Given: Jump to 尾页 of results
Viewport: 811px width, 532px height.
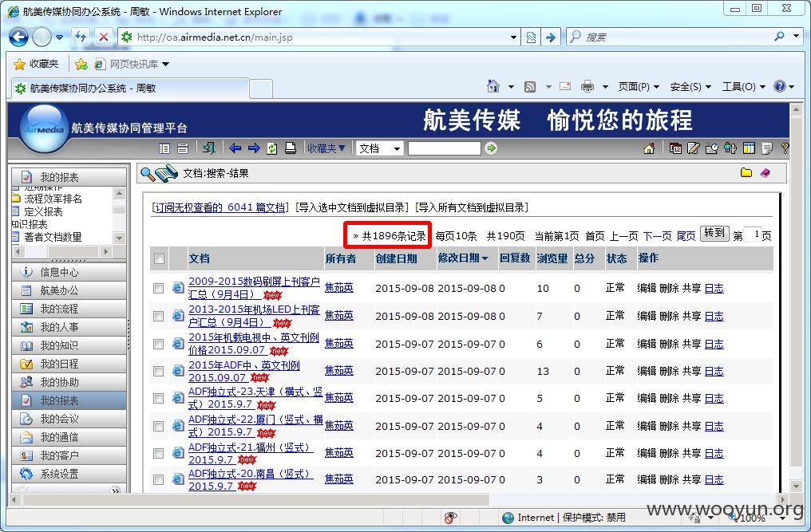Looking at the screenshot, I should (x=686, y=236).
